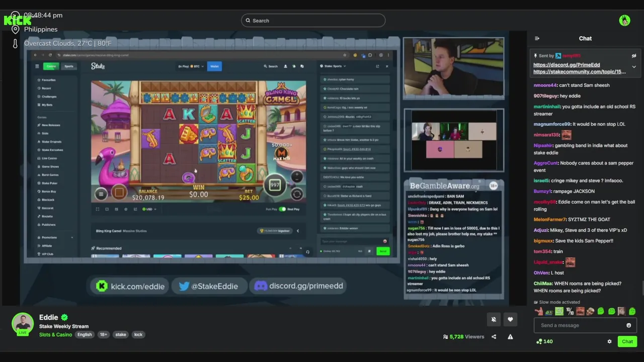
Task: Open the stakecommunity.com topic pinned link
Action: point(580,71)
